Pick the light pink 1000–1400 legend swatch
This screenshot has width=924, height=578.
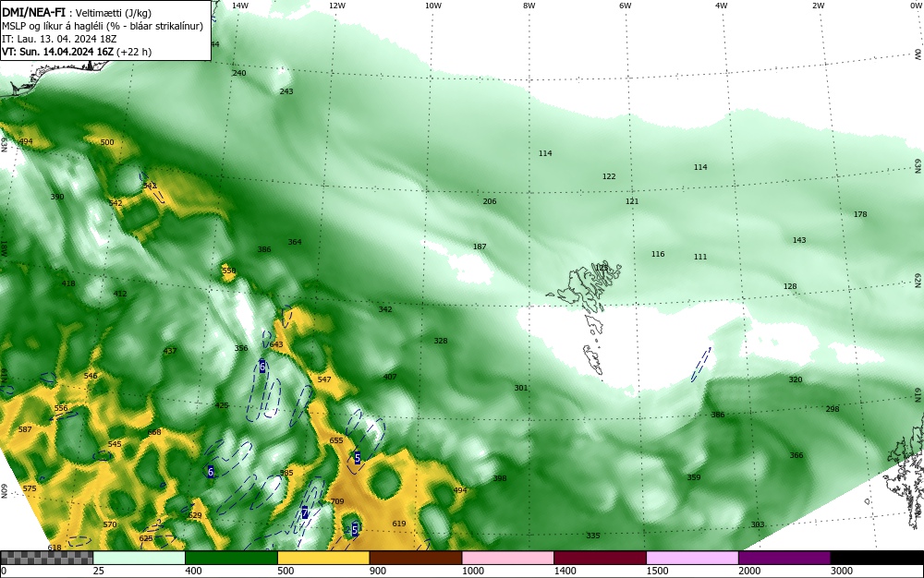(508, 558)
